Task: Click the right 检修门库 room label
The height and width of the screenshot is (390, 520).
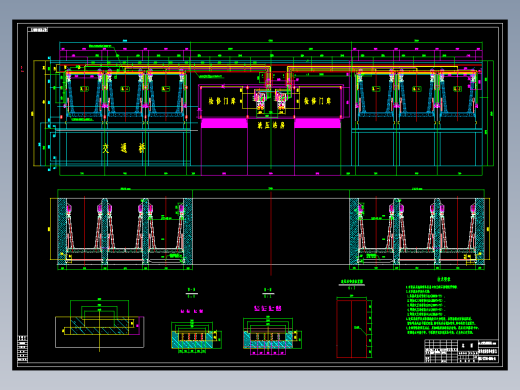Action: point(317,101)
